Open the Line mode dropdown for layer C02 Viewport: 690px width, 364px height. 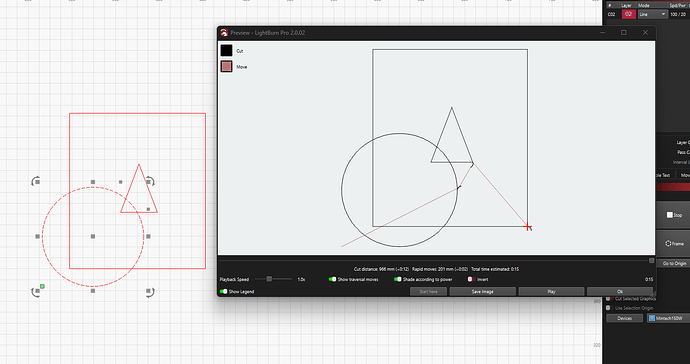pos(653,15)
